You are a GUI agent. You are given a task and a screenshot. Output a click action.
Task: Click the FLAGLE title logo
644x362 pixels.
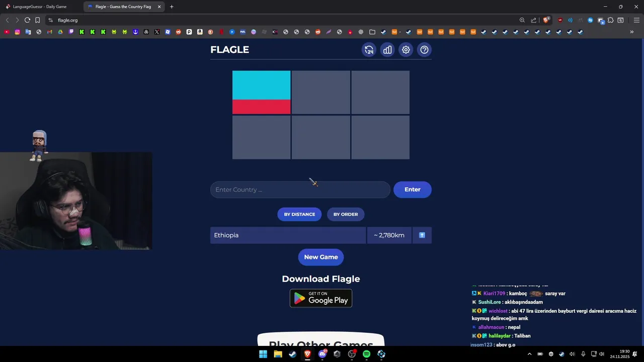(229, 49)
